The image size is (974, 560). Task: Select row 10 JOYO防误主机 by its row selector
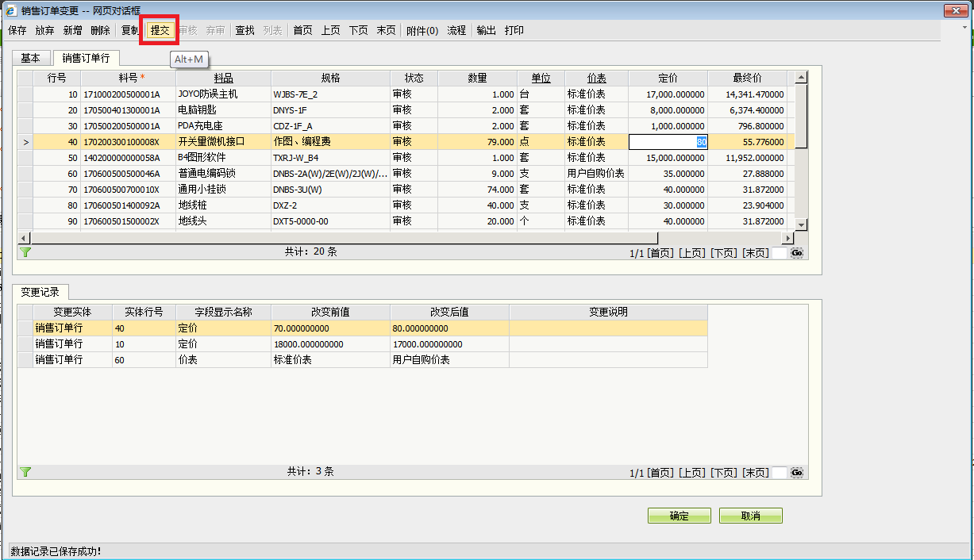[x=25, y=94]
